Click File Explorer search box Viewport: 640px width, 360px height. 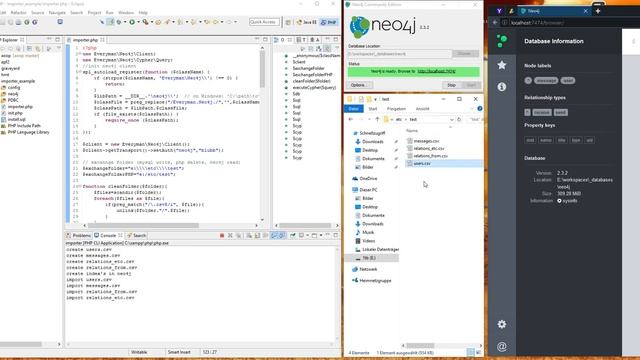474,119
